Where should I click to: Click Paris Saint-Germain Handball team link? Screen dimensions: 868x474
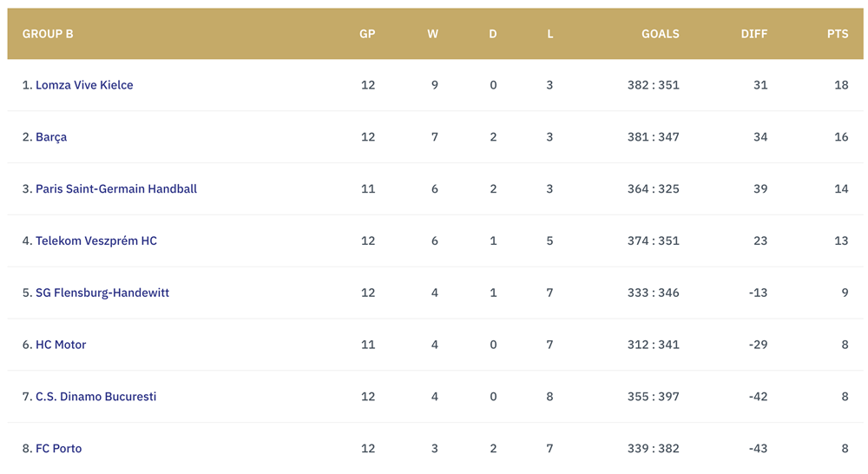coord(116,189)
